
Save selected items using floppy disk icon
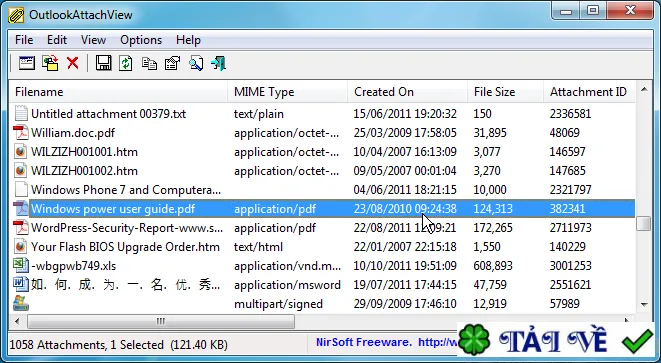(103, 63)
